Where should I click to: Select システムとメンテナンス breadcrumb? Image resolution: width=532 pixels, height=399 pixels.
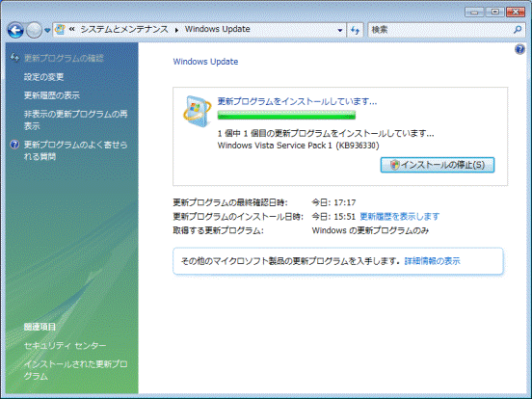(124, 29)
